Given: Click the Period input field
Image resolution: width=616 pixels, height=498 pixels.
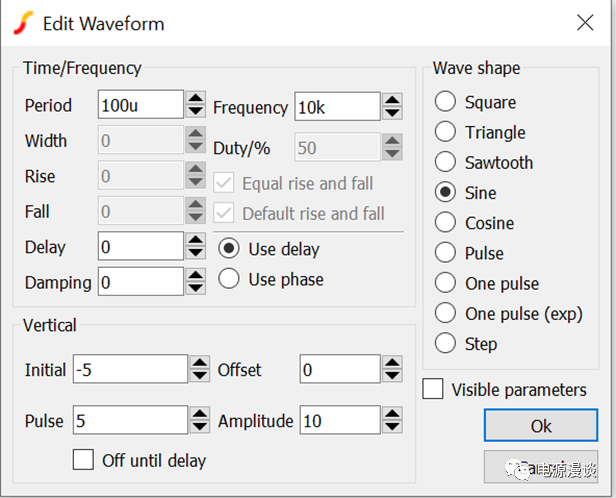Looking at the screenshot, I should pyautogui.click(x=140, y=105).
